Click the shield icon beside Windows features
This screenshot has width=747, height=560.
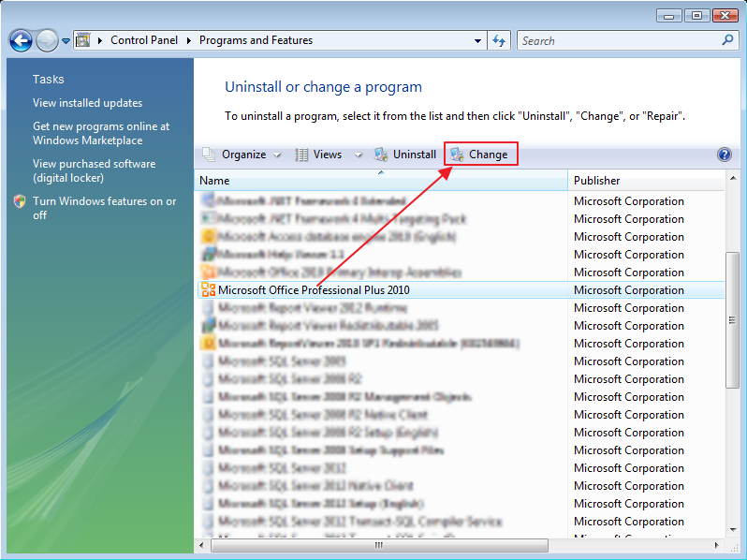pos(20,202)
